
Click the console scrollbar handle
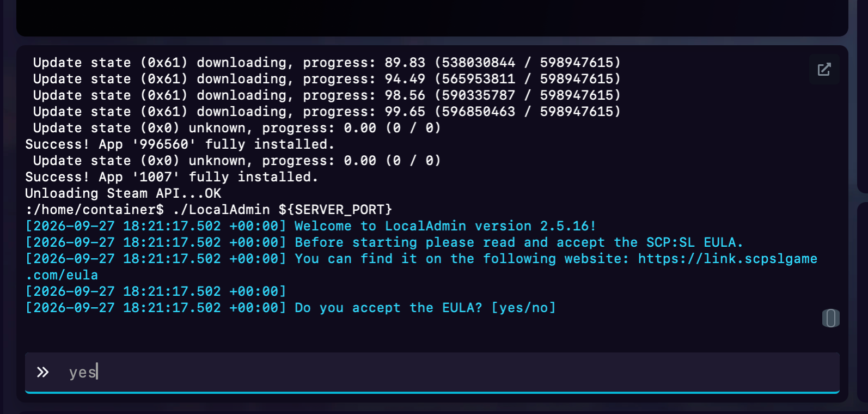click(x=830, y=318)
